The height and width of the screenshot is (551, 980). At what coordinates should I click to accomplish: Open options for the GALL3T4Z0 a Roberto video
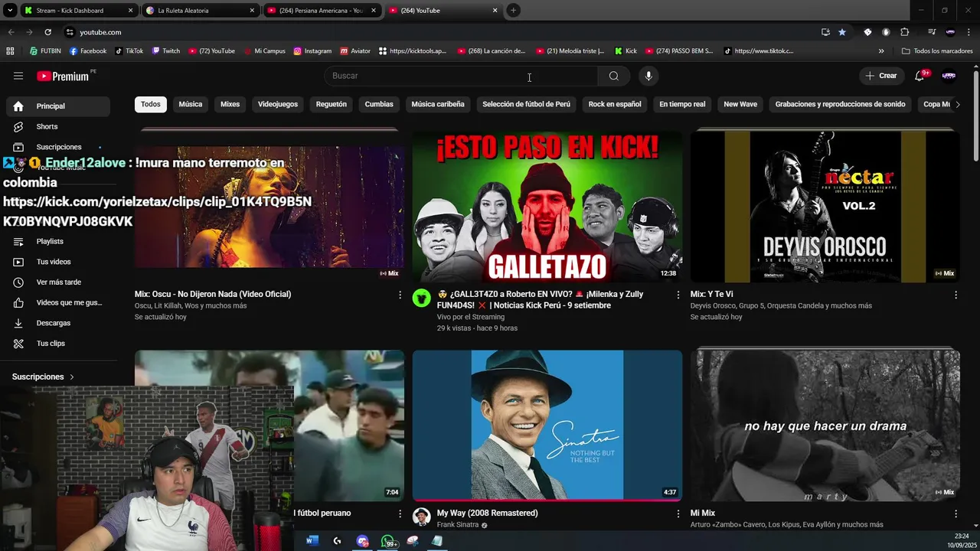point(678,295)
